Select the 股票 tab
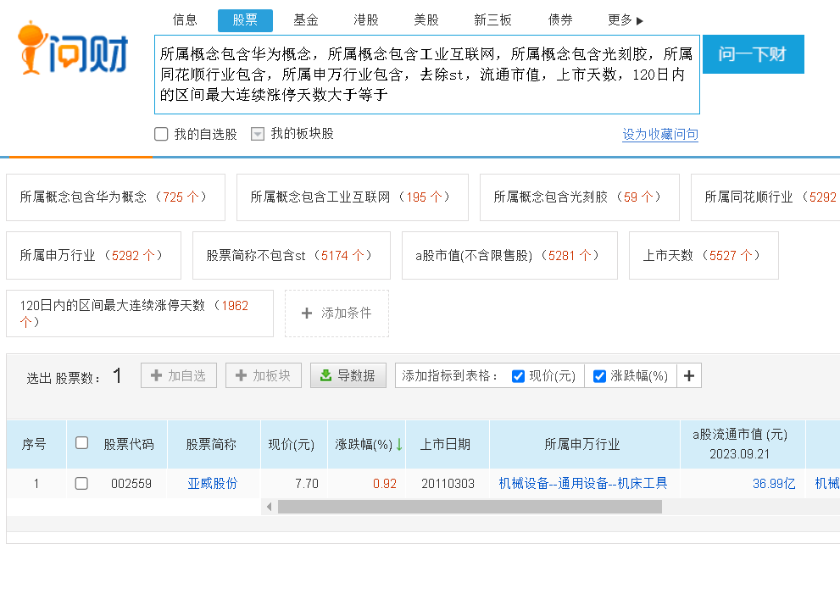 [245, 20]
